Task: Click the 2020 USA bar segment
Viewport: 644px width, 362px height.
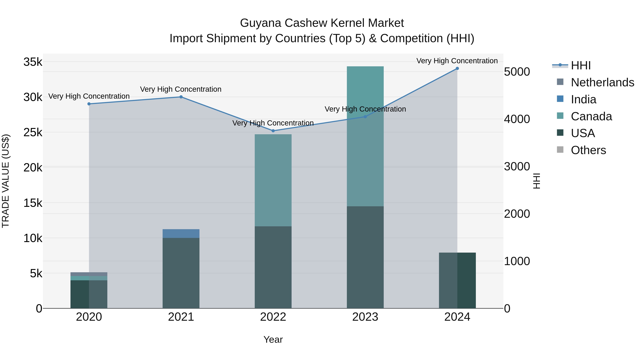Action: tap(89, 294)
